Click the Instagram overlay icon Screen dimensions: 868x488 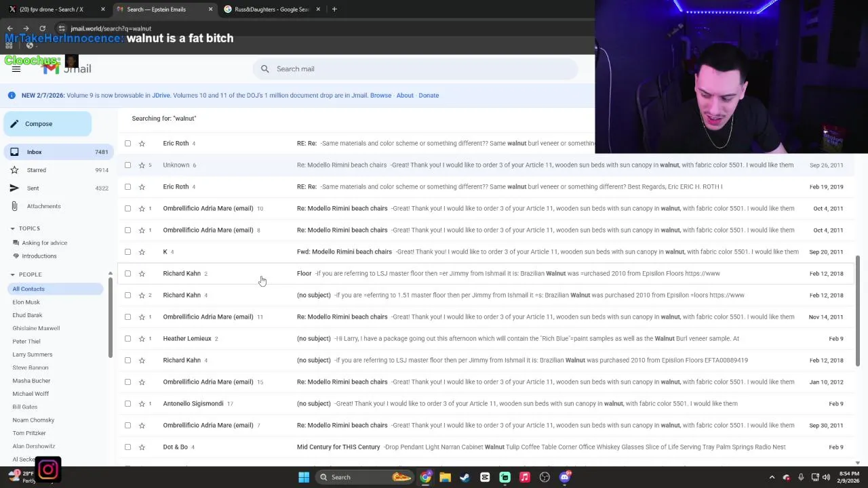click(x=48, y=469)
